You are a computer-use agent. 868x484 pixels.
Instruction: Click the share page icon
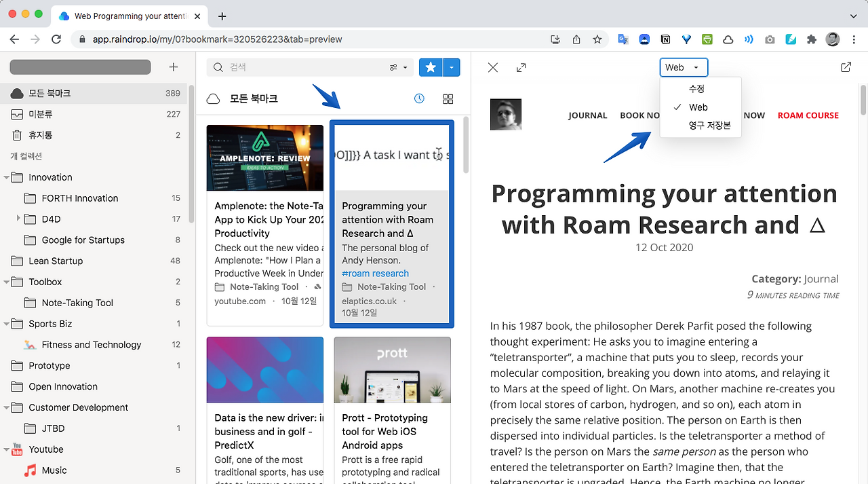coord(576,39)
